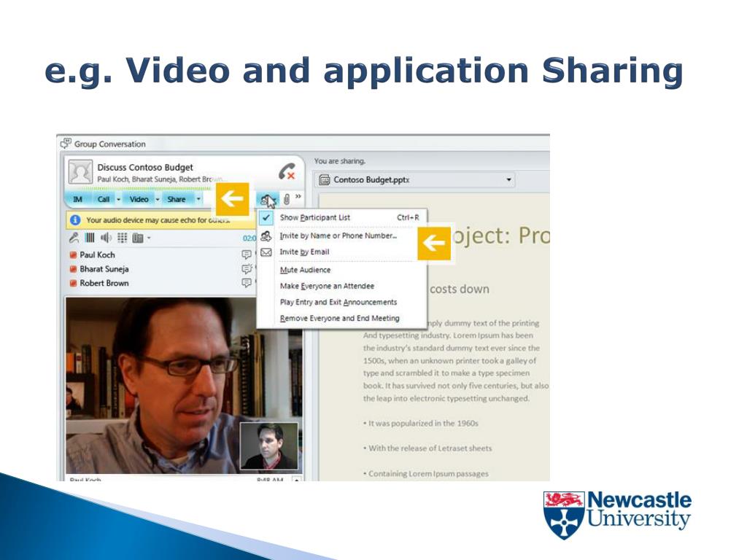Image resolution: width=747 pixels, height=560 pixels.
Task: Click Robert Brown's presence status icon
Action: tap(74, 284)
